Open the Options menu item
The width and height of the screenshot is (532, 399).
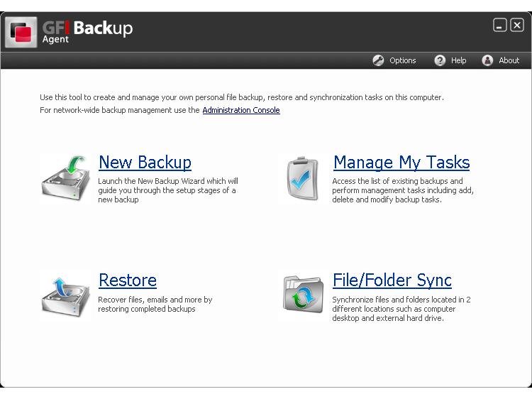coord(402,60)
